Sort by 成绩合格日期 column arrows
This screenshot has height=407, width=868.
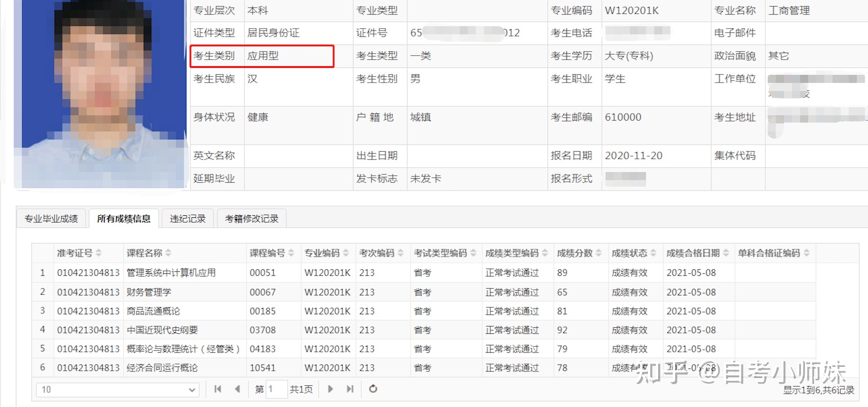coord(726,253)
